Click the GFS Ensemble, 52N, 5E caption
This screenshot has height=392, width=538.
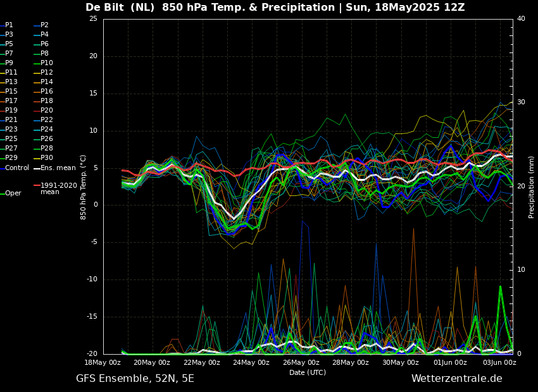point(135,379)
